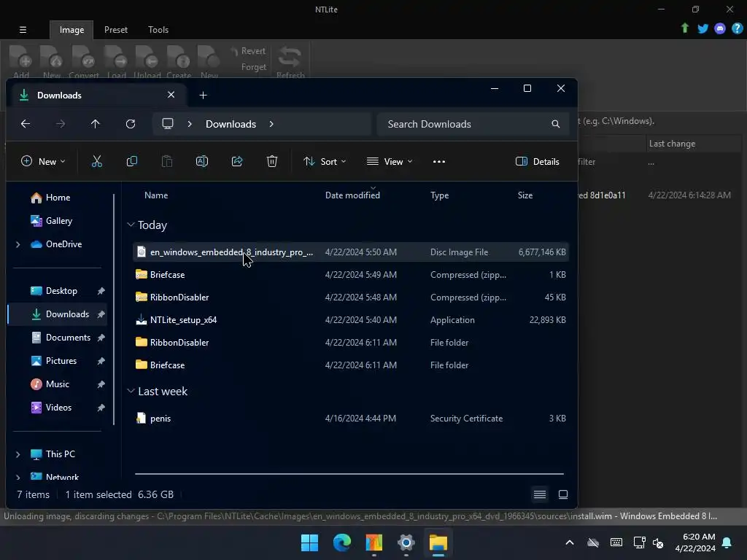This screenshot has width=747, height=560.
Task: Open NTLite Discord link icon
Action: tap(720, 28)
